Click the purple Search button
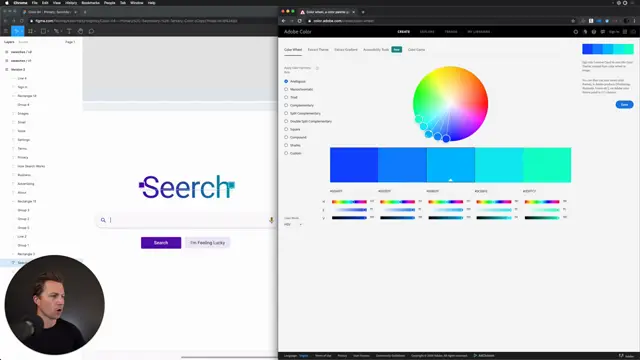640x360 pixels. (161, 243)
